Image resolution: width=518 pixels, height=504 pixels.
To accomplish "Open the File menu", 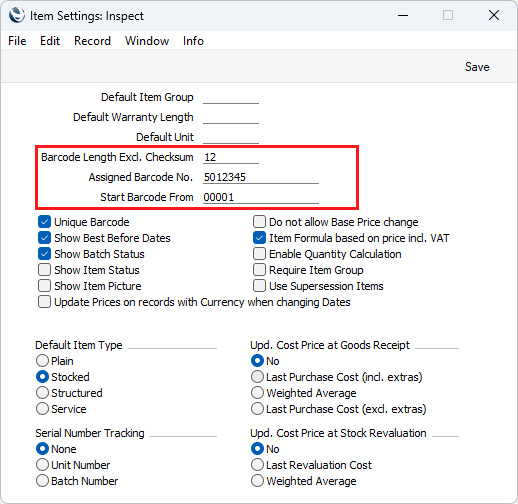I will 17,41.
